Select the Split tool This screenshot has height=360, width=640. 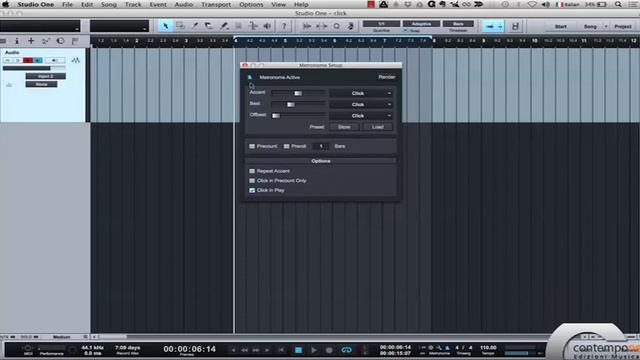195,26
